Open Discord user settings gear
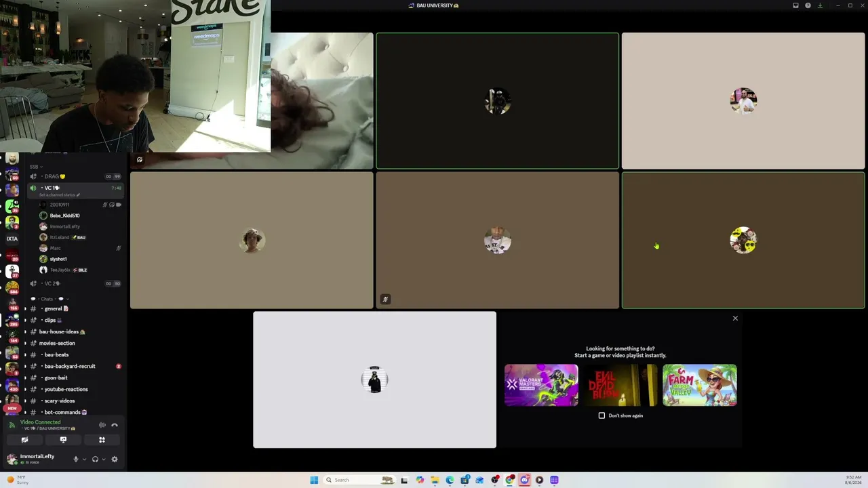 coord(115,459)
